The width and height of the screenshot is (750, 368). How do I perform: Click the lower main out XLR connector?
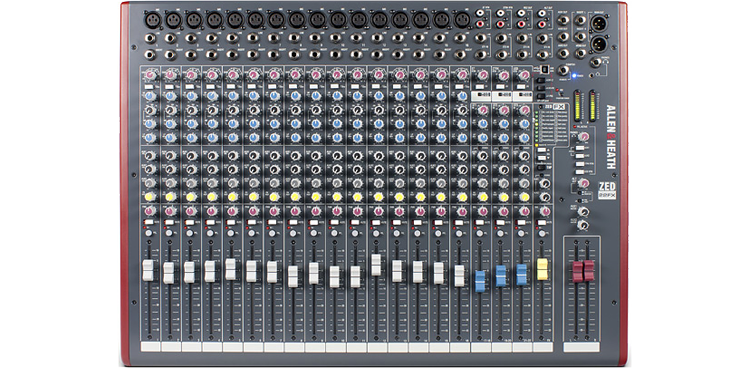coord(598,45)
